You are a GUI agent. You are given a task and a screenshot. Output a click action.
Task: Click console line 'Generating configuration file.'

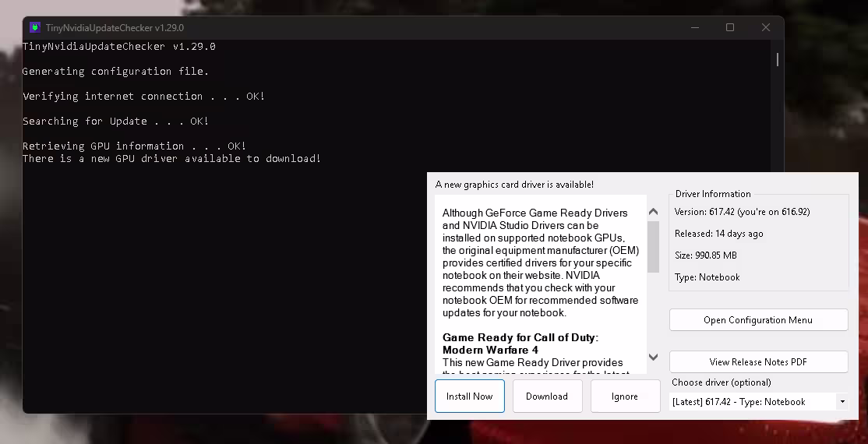tap(115, 72)
